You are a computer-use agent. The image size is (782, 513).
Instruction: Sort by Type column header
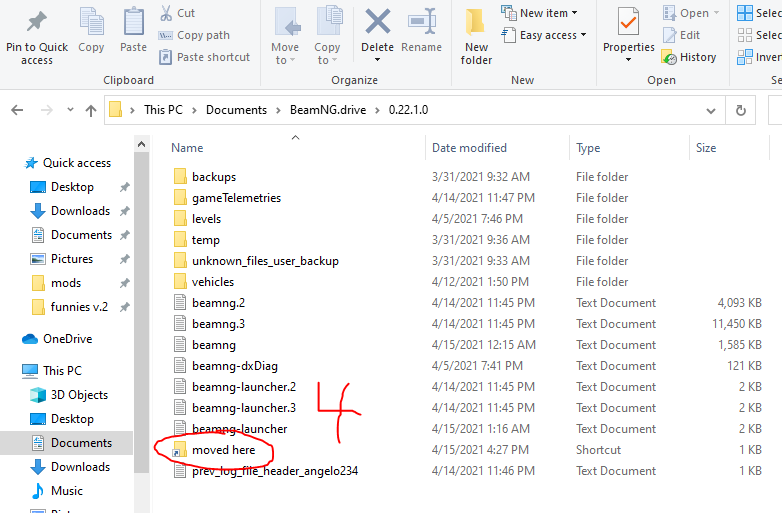[588, 148]
